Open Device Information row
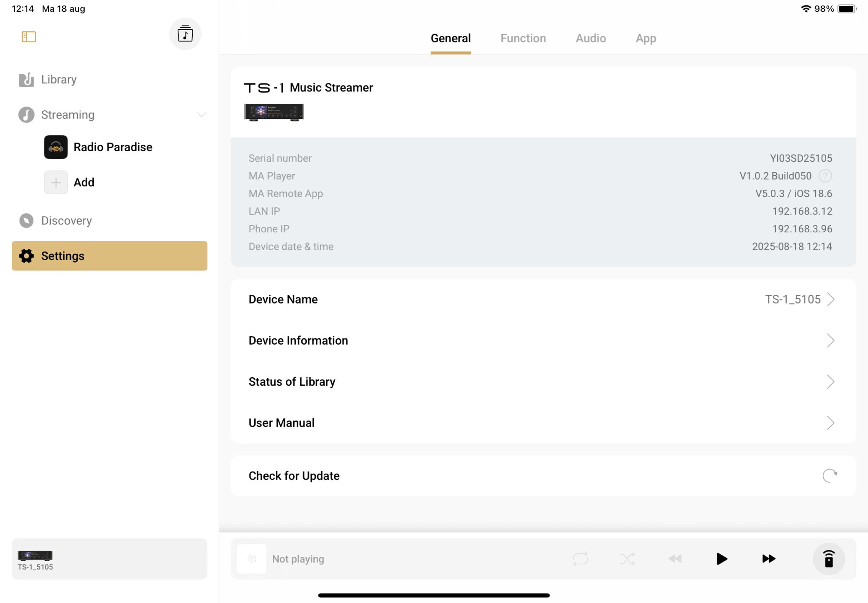The height and width of the screenshot is (603, 868). click(x=543, y=340)
